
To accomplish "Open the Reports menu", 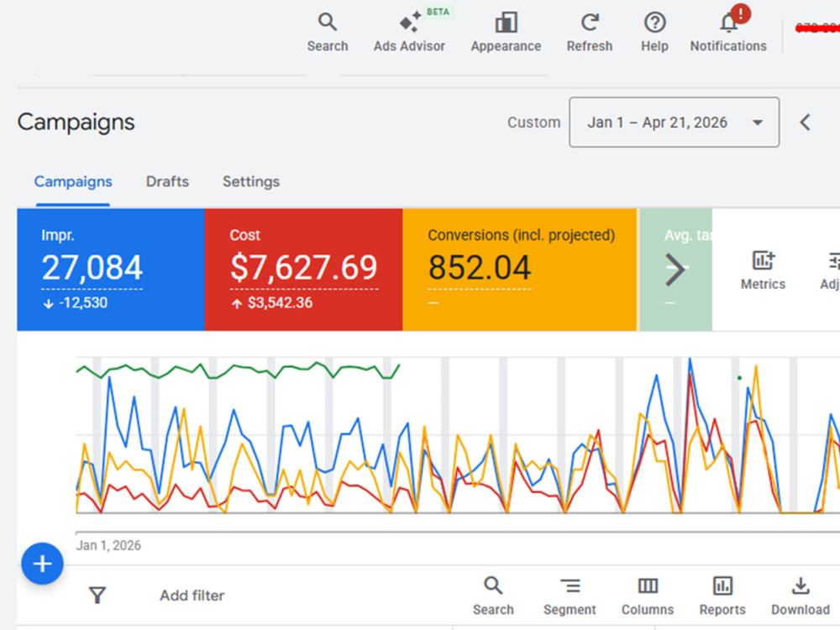I will tap(722, 596).
